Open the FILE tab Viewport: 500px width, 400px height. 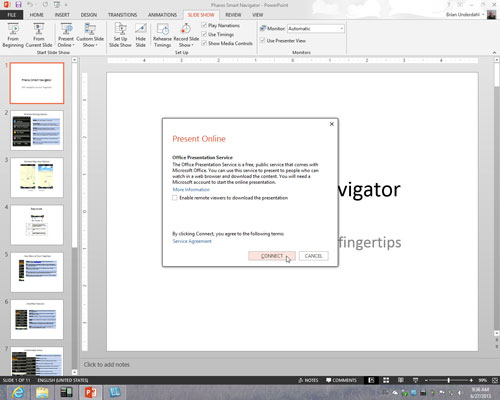pos(12,15)
